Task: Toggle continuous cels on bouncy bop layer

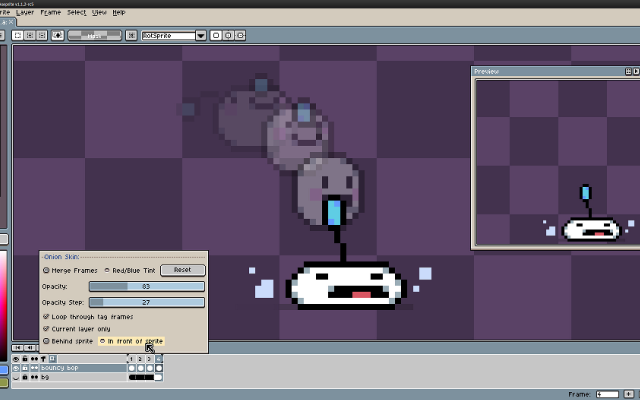Action: pyautogui.click(x=34, y=368)
